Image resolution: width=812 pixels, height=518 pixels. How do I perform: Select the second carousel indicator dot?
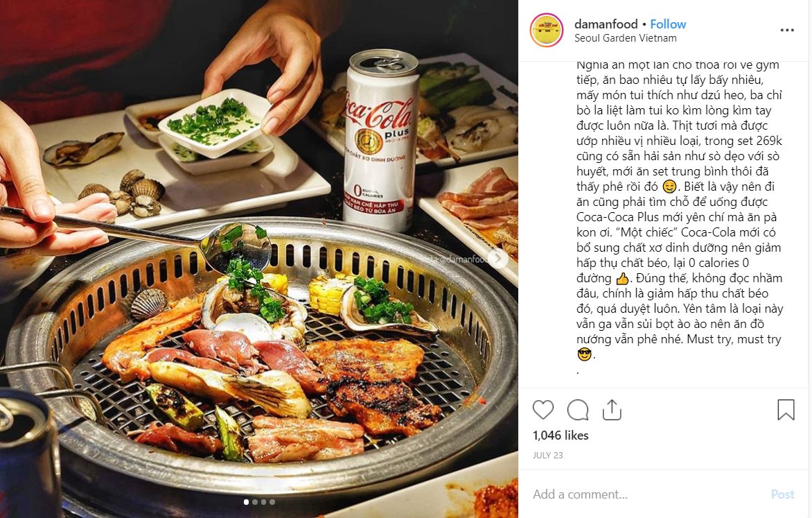pos(255,502)
